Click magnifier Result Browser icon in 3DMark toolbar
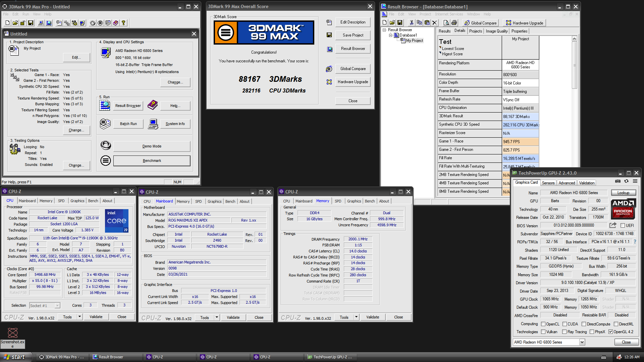This screenshot has width=644, height=362. pyautogui.click(x=49, y=23)
